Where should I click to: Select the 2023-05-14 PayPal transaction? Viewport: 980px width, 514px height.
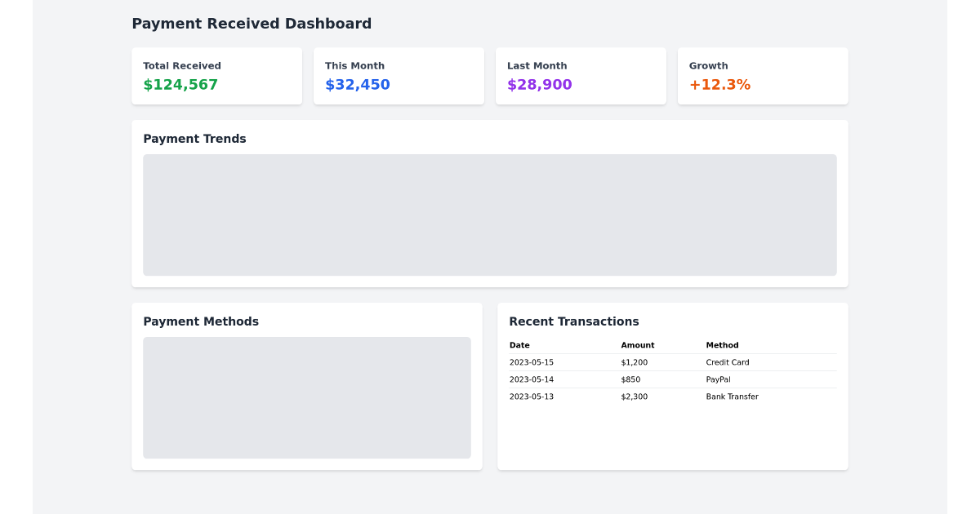[672, 379]
